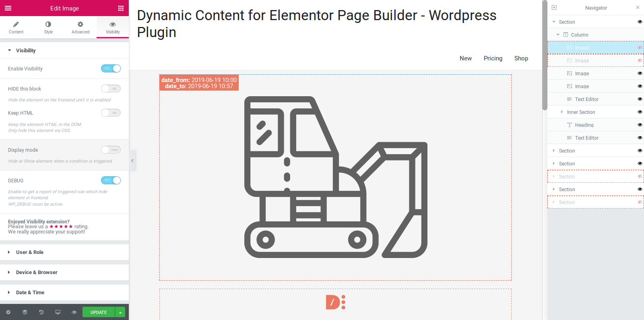Open the widgets grid icon in header
Image resolution: width=644 pixels, height=320 pixels.
click(121, 8)
